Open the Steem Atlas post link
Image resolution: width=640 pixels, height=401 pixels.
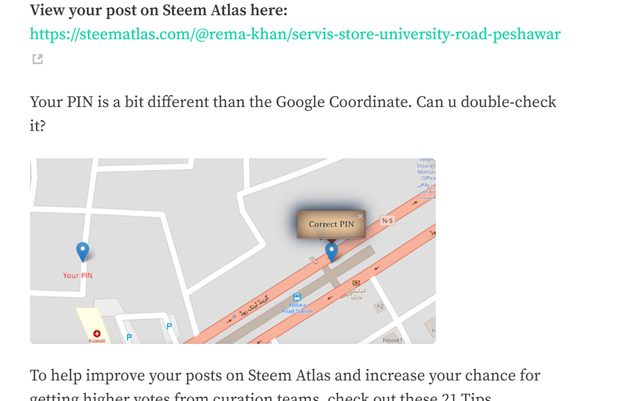pyautogui.click(x=295, y=34)
